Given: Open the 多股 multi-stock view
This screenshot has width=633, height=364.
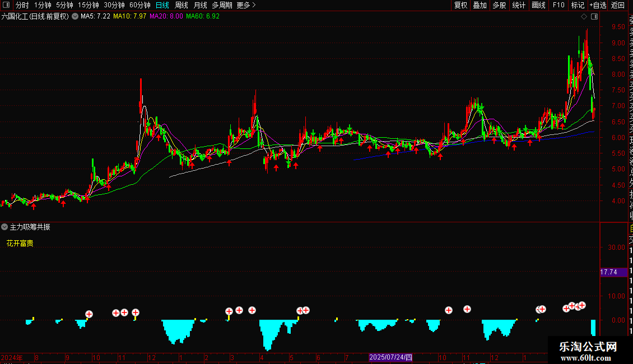Looking at the screenshot, I should 499,5.
